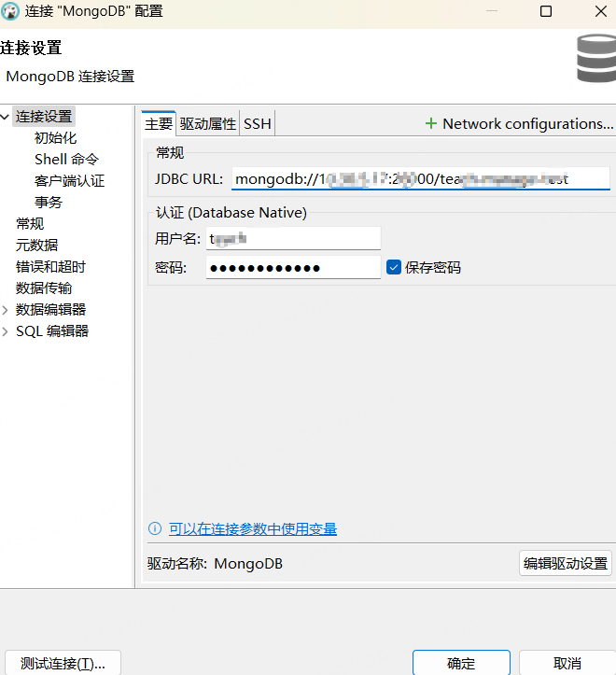Open Shell 命令 settings page
Viewport: 616px width, 675px height.
[66, 160]
